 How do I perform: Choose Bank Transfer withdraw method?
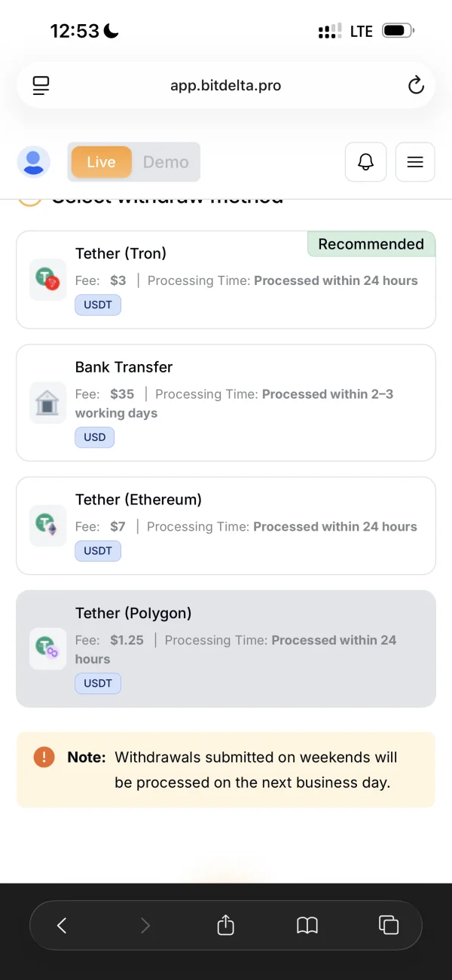tap(226, 403)
